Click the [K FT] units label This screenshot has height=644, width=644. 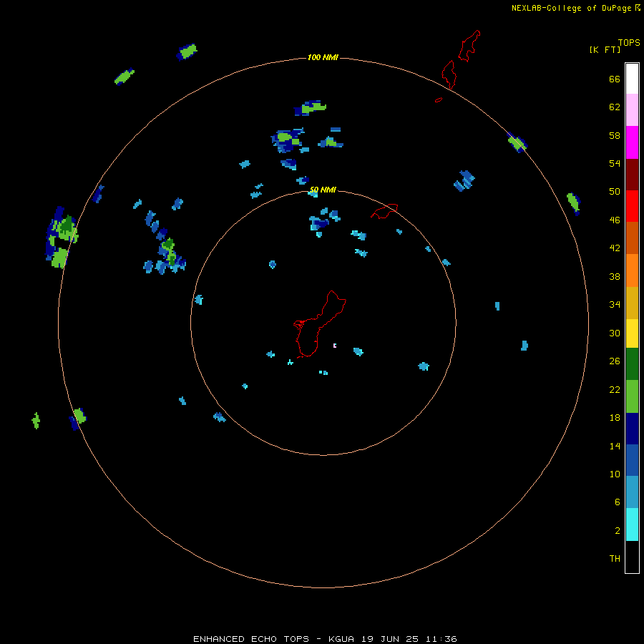pos(605,49)
